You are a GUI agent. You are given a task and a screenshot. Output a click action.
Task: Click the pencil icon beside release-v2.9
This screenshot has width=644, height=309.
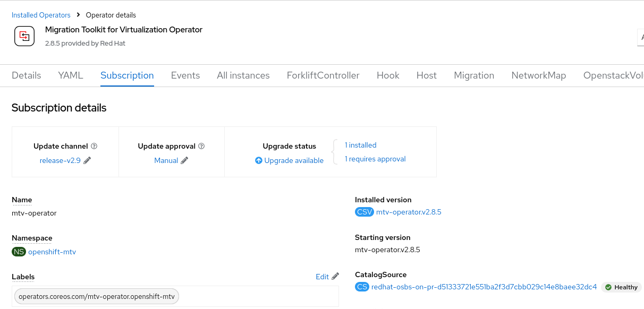point(87,160)
